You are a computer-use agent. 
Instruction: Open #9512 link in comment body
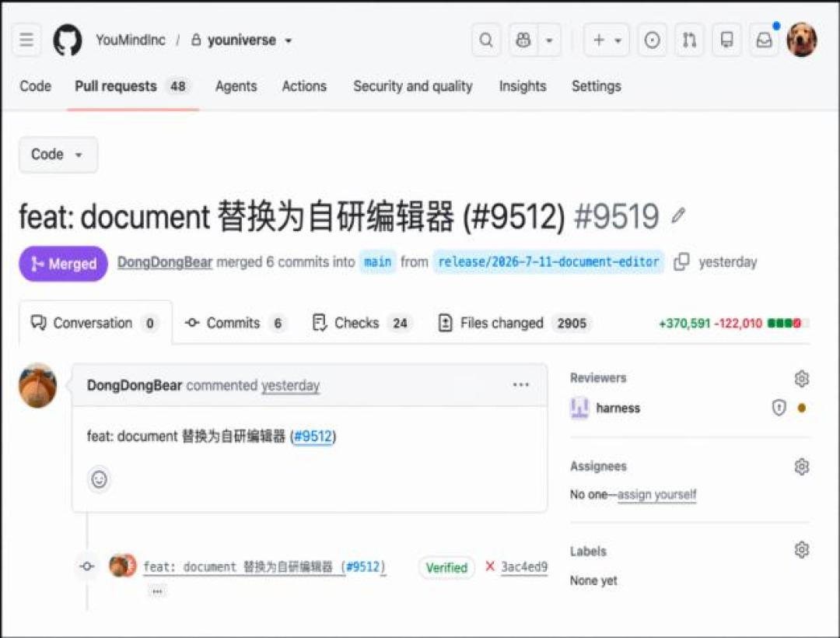tap(313, 436)
